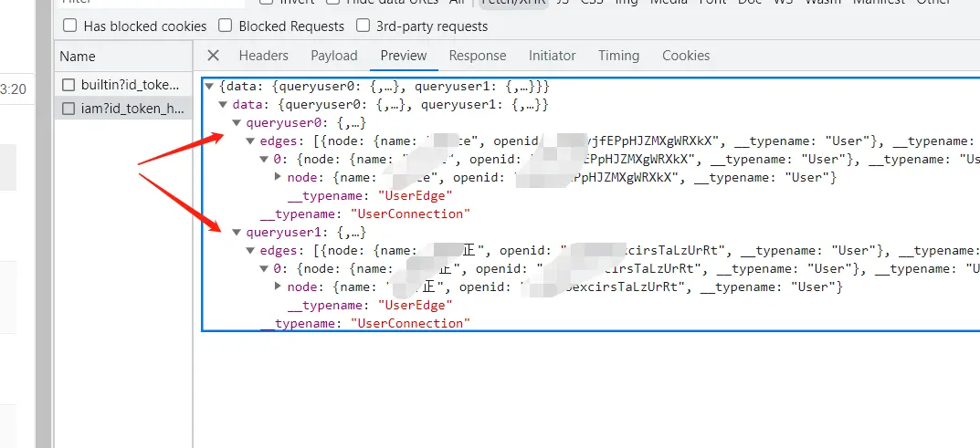Collapse edges array containing xcirsTaLzUrRt
Image resolution: width=980 pixels, height=448 pixels.
[250, 250]
